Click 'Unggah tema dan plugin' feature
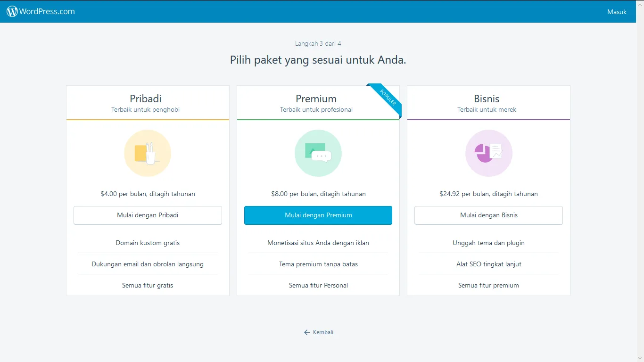Image resolution: width=644 pixels, height=362 pixels. pos(489,243)
